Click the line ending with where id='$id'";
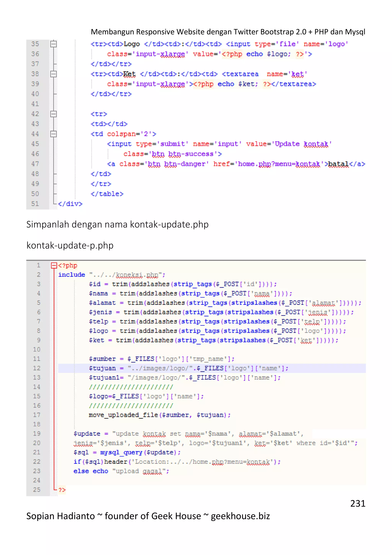The image size is (392, 555). point(215,443)
